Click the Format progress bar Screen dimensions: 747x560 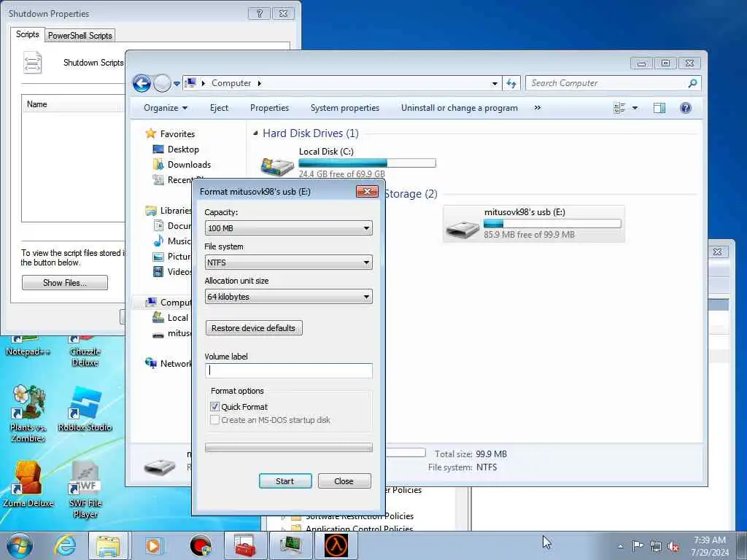(x=288, y=447)
